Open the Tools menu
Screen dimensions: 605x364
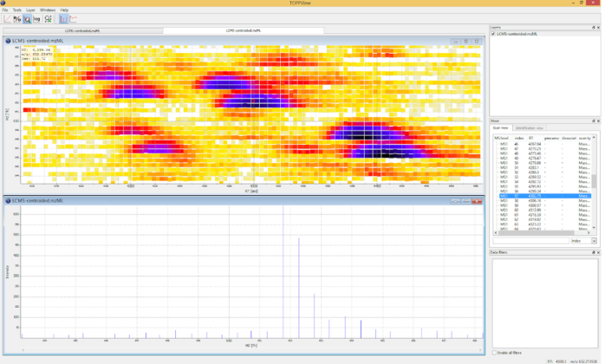[17, 10]
